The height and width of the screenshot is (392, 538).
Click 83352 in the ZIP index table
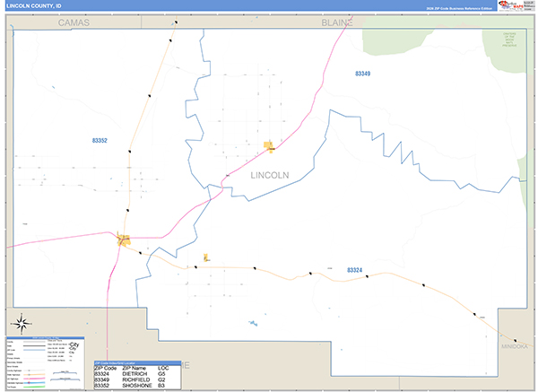point(101,386)
